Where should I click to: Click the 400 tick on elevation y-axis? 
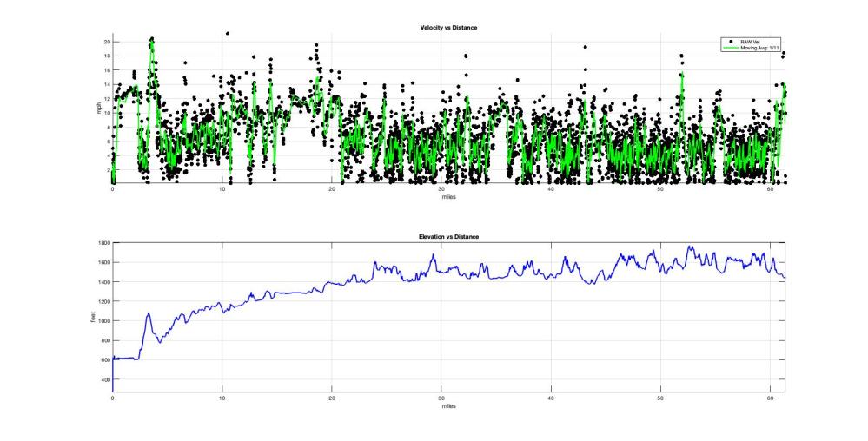point(105,379)
